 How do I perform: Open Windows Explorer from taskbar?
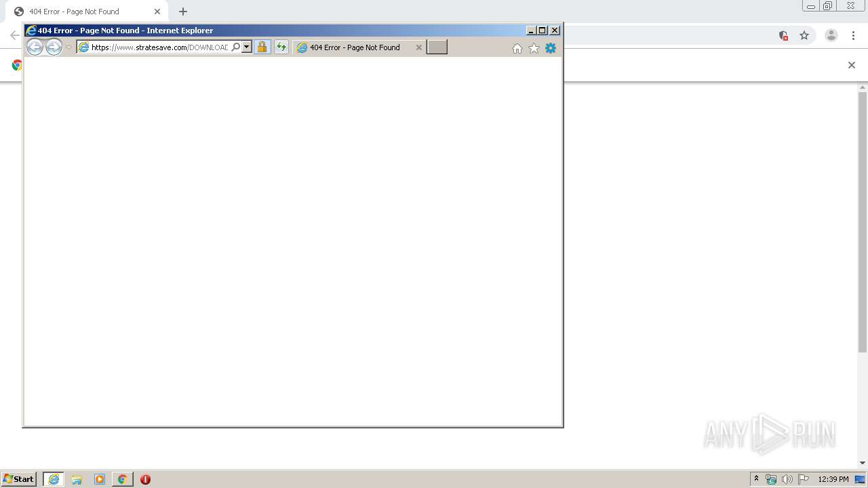point(77,479)
